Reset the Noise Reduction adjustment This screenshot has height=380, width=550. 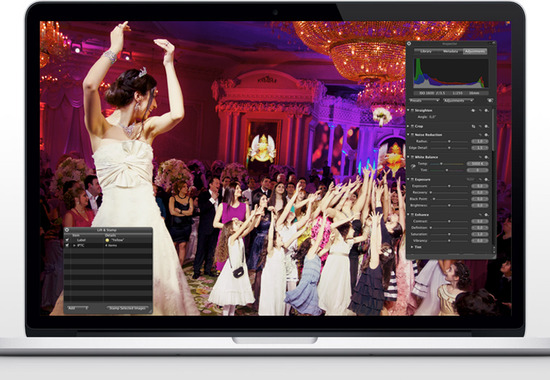coord(480,135)
